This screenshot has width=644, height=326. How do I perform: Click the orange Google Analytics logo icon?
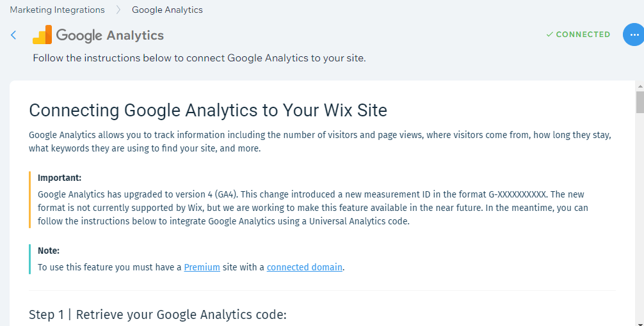click(x=42, y=35)
